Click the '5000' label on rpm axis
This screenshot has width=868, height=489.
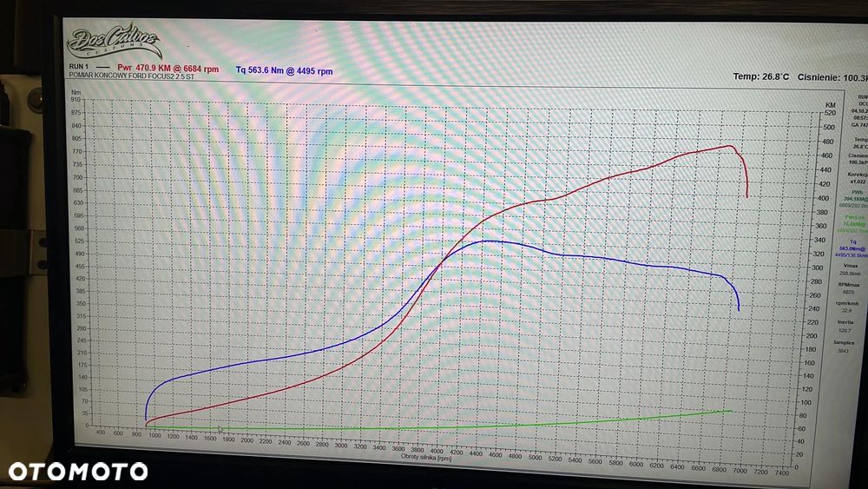[535, 458]
